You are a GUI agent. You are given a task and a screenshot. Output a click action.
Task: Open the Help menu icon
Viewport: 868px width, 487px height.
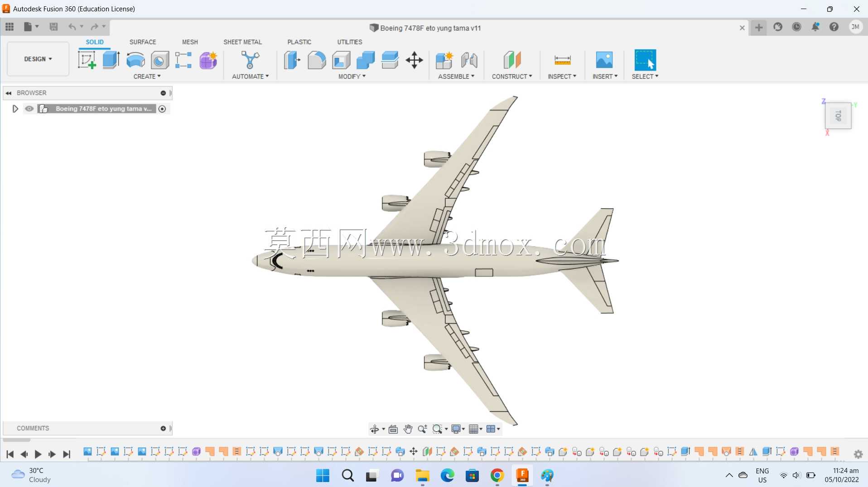[834, 27]
